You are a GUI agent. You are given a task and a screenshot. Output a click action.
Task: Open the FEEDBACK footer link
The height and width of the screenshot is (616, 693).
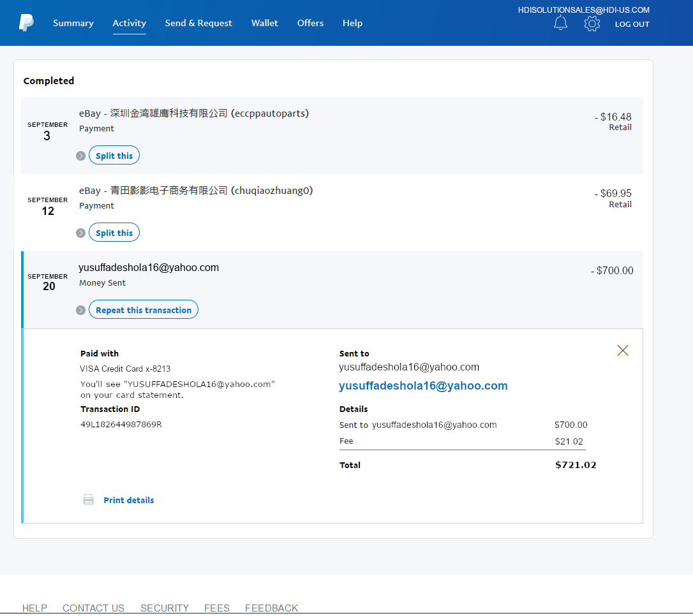pos(271,608)
